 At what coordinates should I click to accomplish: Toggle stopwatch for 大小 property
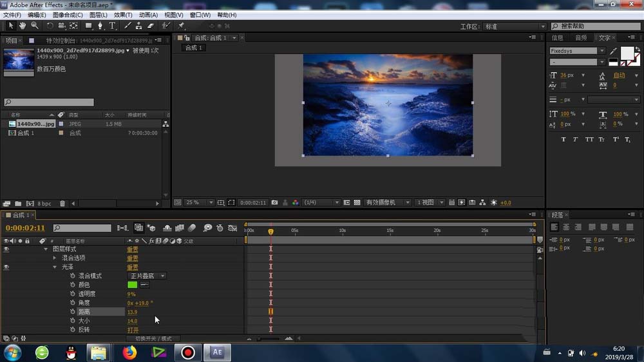(x=73, y=321)
